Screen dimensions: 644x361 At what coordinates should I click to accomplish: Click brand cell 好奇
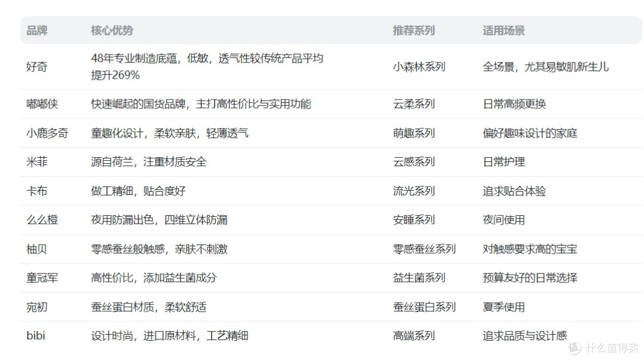tap(37, 67)
